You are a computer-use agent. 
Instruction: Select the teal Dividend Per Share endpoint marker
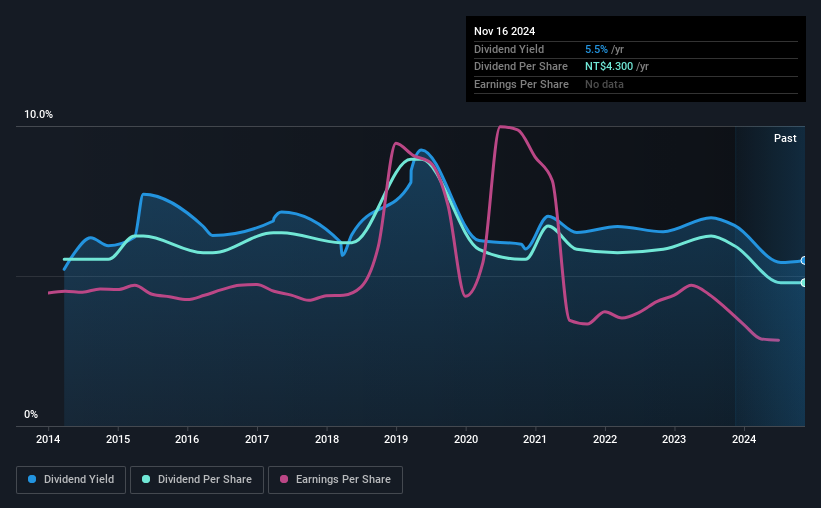pyautogui.click(x=804, y=283)
